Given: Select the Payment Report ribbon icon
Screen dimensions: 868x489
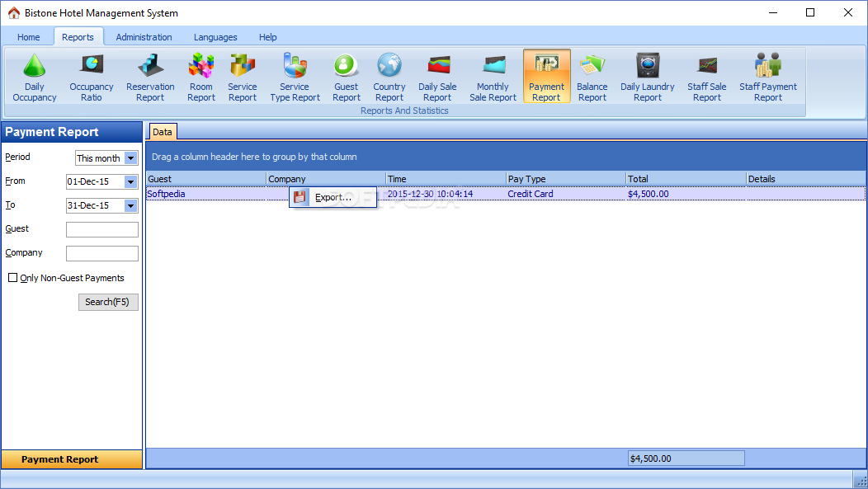Looking at the screenshot, I should pyautogui.click(x=546, y=77).
